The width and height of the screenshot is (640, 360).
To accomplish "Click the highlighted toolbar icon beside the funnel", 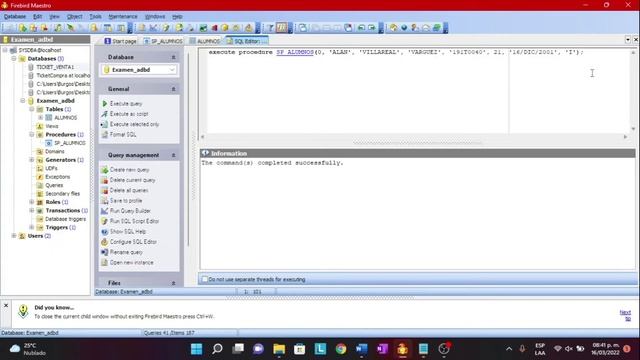I will tap(282, 28).
